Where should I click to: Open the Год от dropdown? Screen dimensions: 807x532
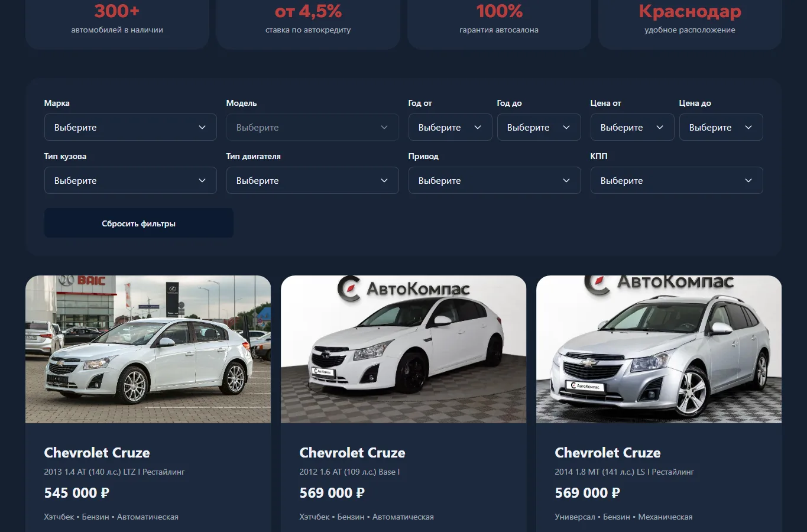pos(451,127)
